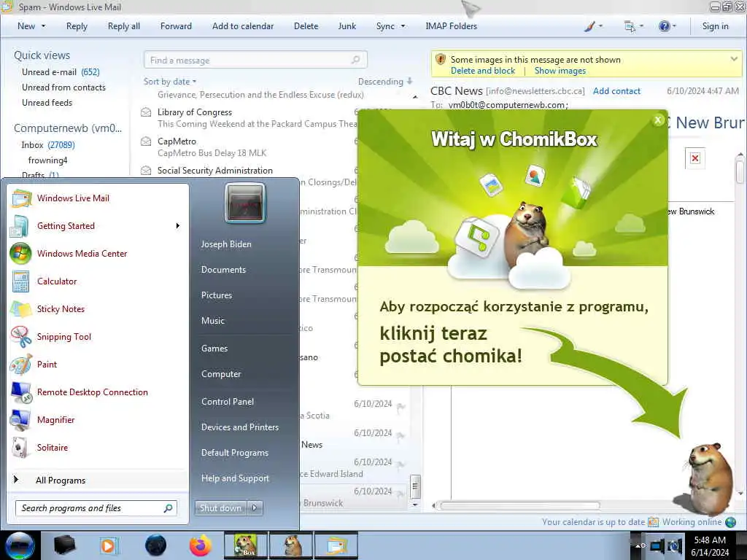Click the hamster character on desktop

(708, 478)
